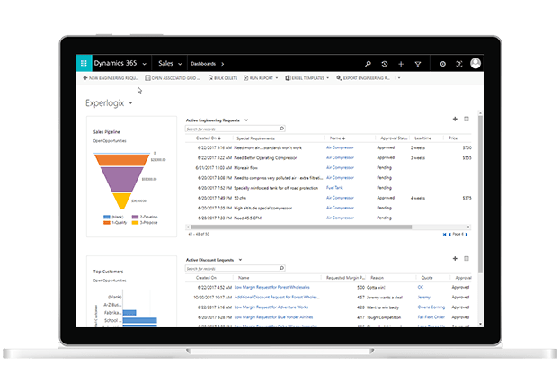The height and width of the screenshot is (392, 560).
Task: Open Air Compressor link for 'Need more air' row
Action: [x=340, y=147]
